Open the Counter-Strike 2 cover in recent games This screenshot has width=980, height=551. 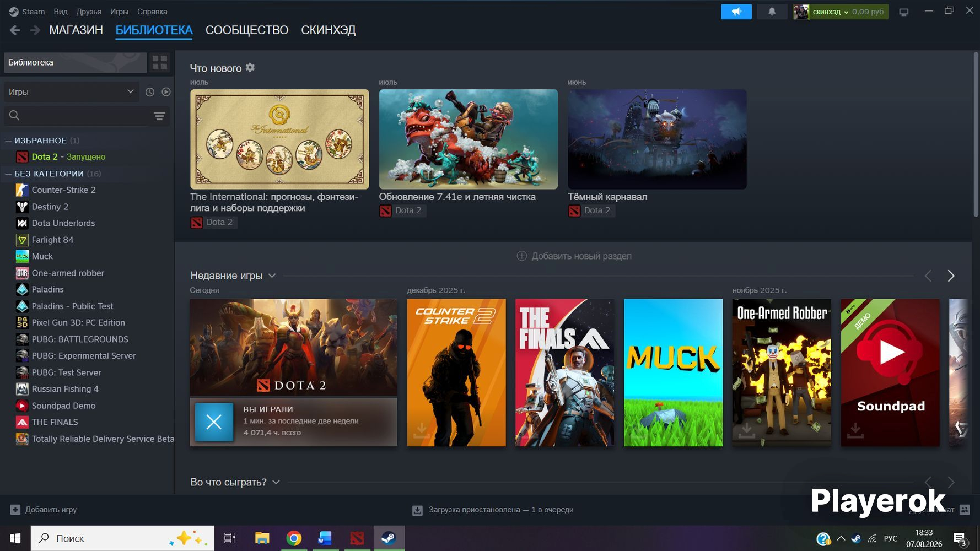tap(456, 372)
